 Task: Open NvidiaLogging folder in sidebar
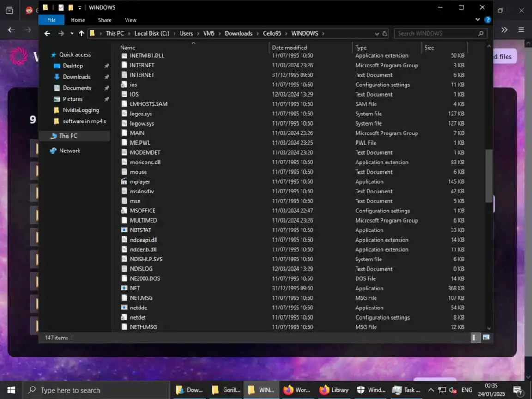[81, 110]
